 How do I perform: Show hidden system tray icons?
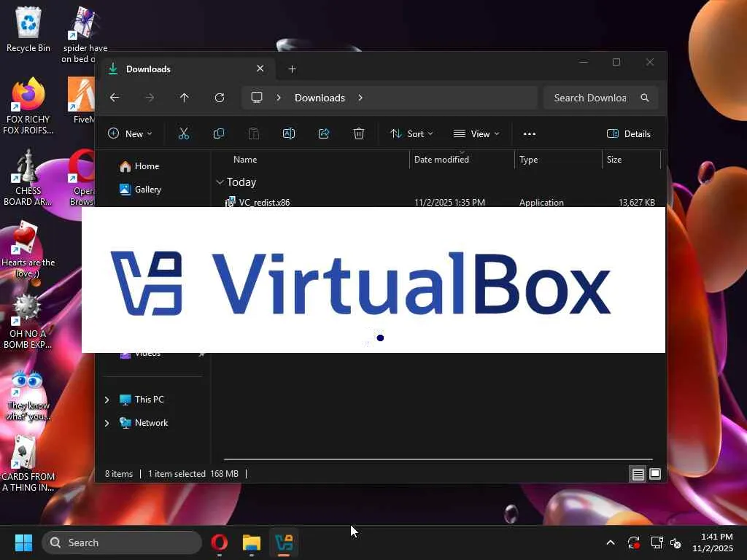611,542
